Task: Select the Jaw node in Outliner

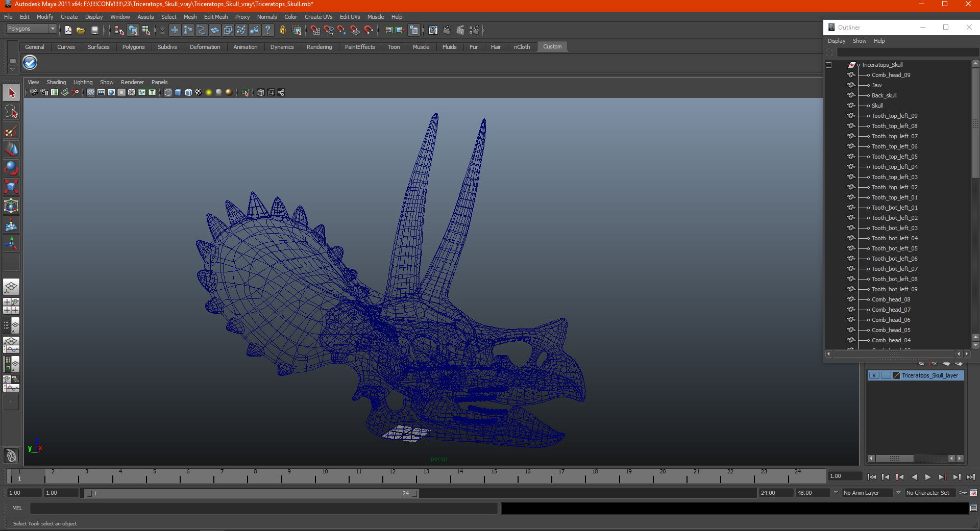Action: [x=876, y=85]
